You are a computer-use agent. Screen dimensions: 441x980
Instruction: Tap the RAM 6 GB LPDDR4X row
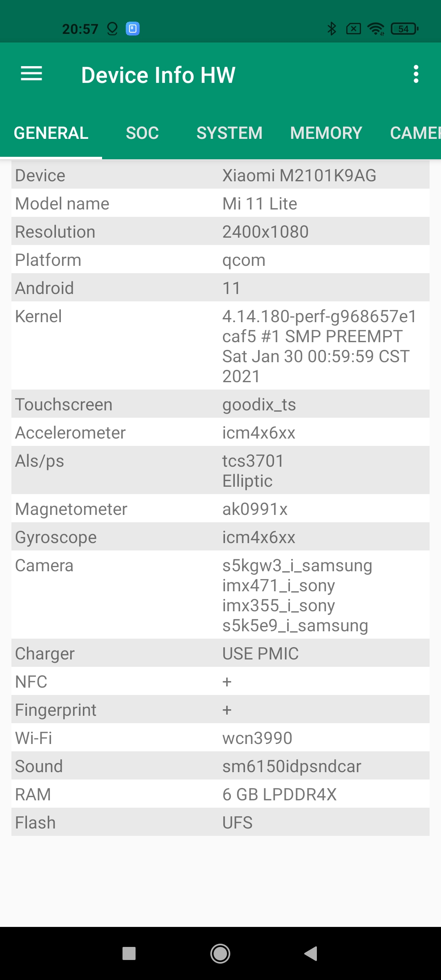pos(220,794)
